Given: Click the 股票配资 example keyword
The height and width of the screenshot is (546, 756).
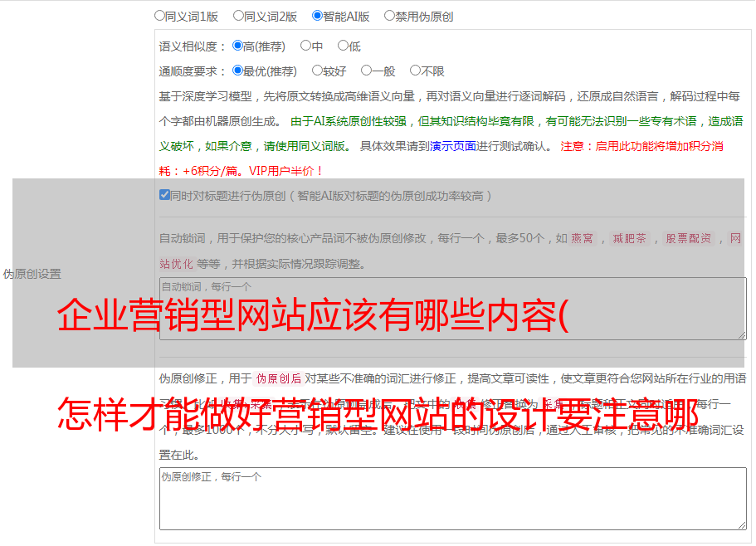Looking at the screenshot, I should tap(689, 238).
